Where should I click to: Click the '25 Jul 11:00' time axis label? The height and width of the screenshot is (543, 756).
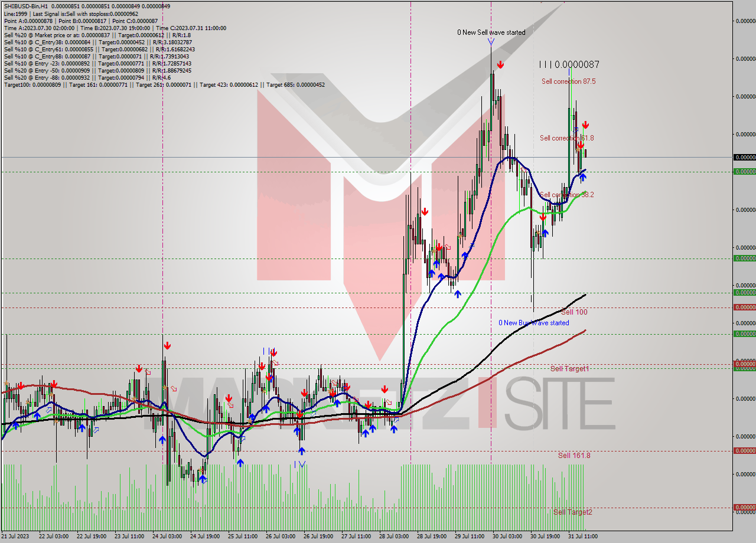click(x=243, y=537)
